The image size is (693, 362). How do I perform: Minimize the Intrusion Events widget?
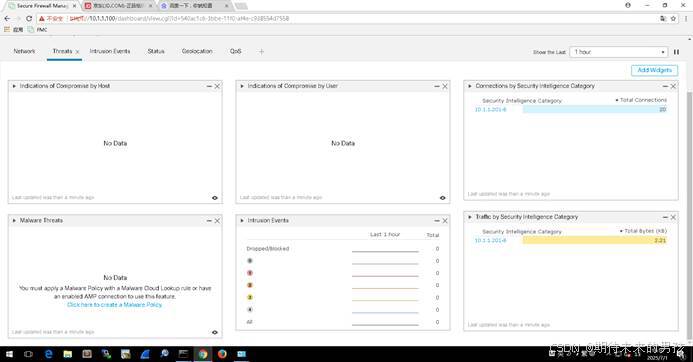pos(437,221)
